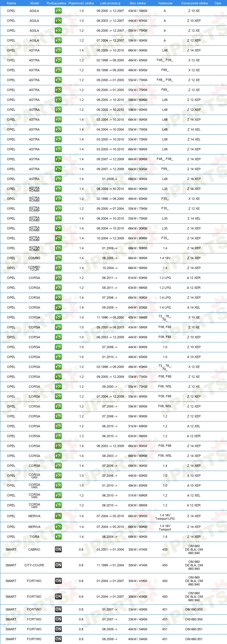227x644 pixels.
Task: Select the petrol icon in the CORSA 08.2011 row
Action: 58,288
